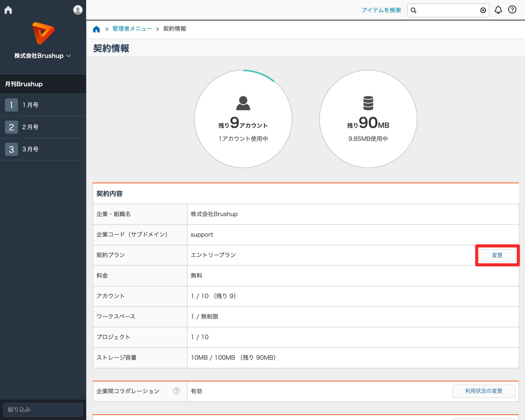Open the home icon in the sidebar
The height and width of the screenshot is (420, 525).
point(8,10)
